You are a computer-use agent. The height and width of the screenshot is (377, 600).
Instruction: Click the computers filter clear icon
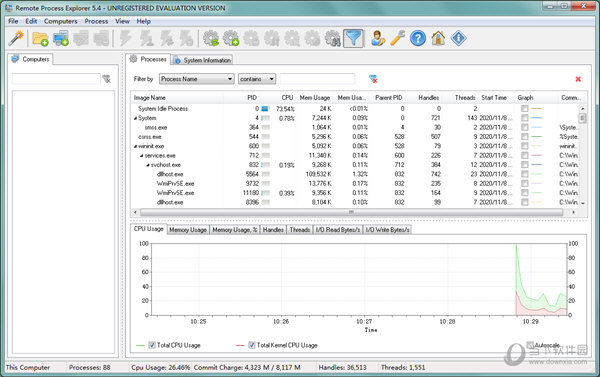tap(107, 79)
